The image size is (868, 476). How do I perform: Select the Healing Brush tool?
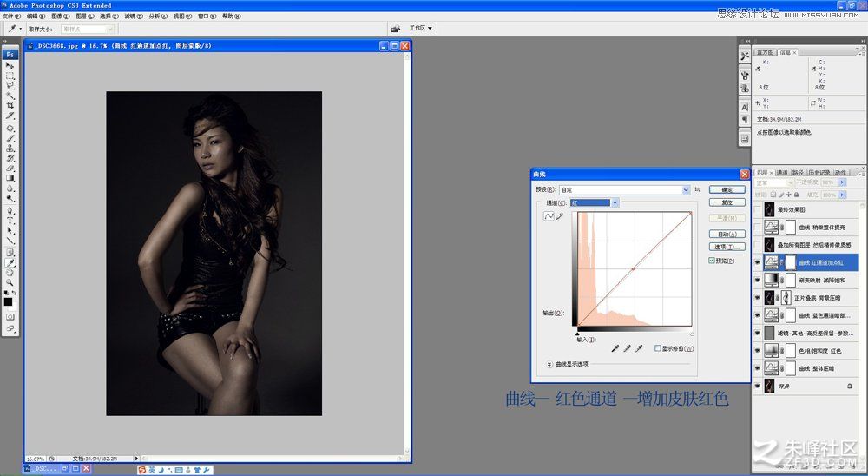(x=10, y=128)
